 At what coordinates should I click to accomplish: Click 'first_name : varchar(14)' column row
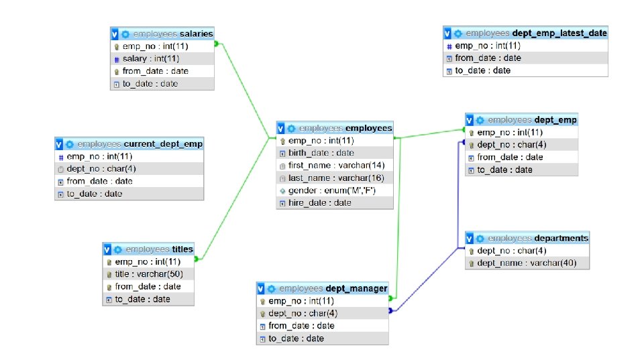[335, 166]
